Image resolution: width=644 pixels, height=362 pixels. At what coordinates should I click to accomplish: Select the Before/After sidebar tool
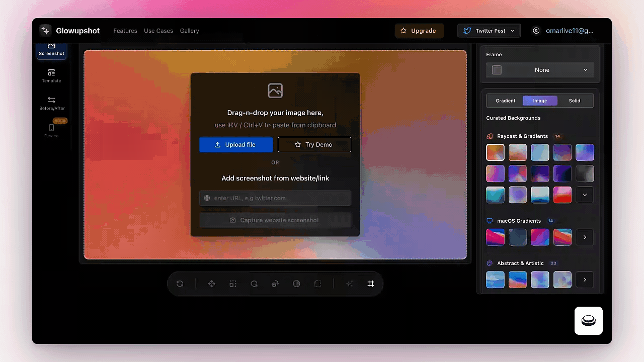click(x=51, y=103)
